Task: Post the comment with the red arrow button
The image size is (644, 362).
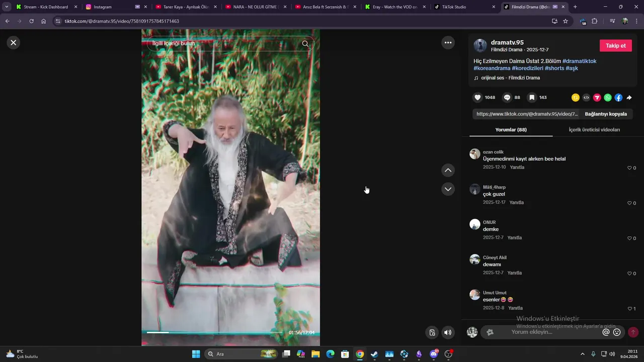Action: coord(633,332)
